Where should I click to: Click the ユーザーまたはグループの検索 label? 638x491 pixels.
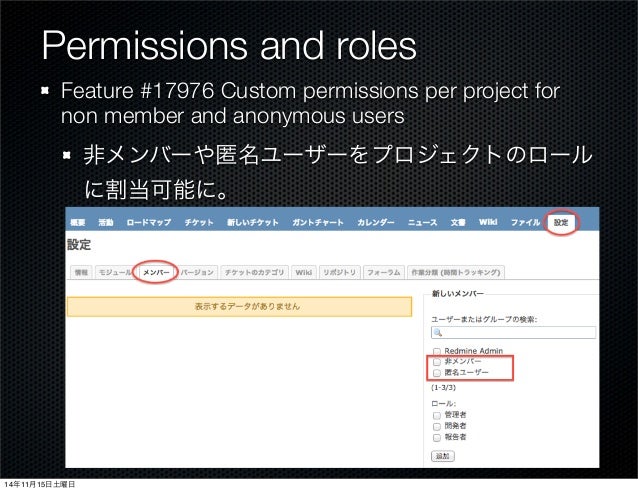(x=484, y=319)
